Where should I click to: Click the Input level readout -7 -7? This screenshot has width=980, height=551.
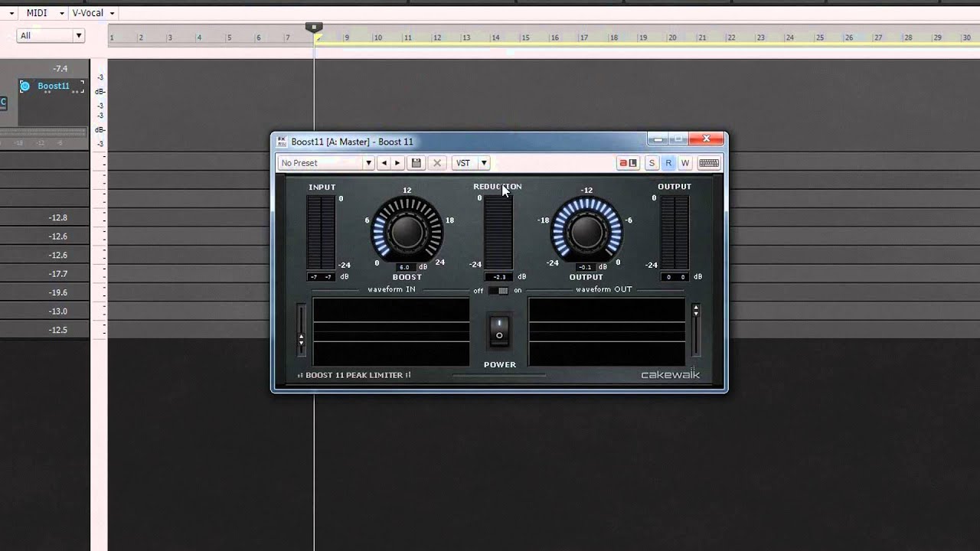pos(321,277)
